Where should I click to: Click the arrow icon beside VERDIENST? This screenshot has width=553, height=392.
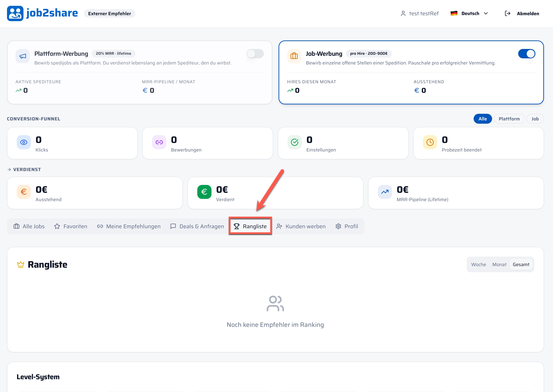(9, 169)
